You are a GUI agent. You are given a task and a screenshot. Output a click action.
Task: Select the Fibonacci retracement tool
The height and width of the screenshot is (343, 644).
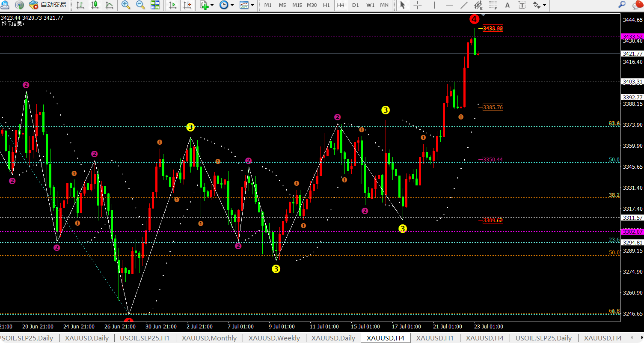[x=493, y=5]
